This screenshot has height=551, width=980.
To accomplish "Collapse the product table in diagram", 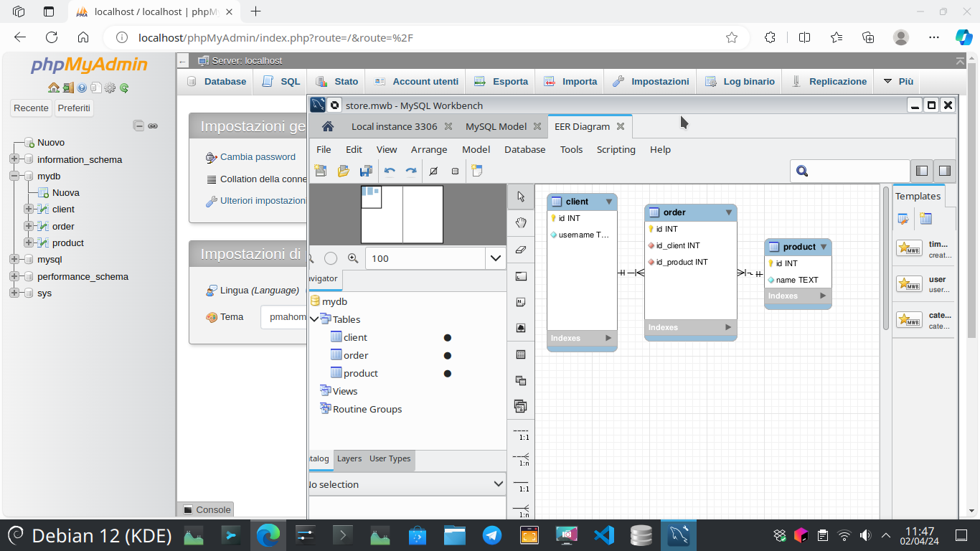I will click(x=824, y=247).
